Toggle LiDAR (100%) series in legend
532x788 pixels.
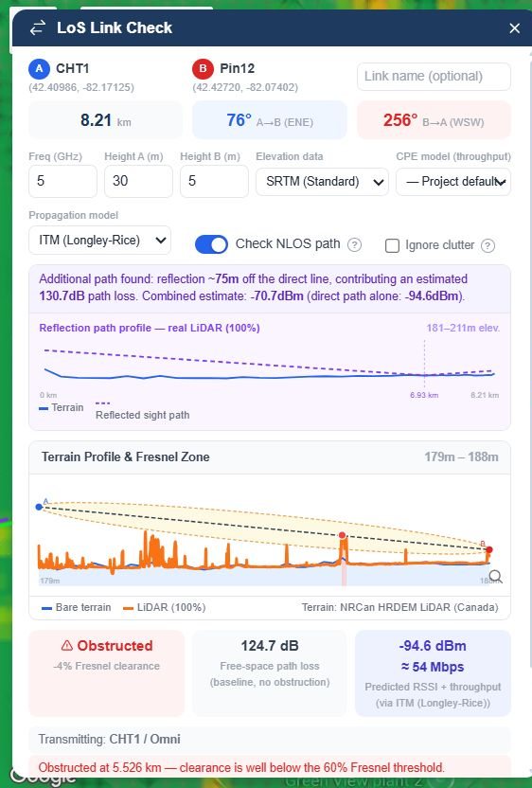165,608
